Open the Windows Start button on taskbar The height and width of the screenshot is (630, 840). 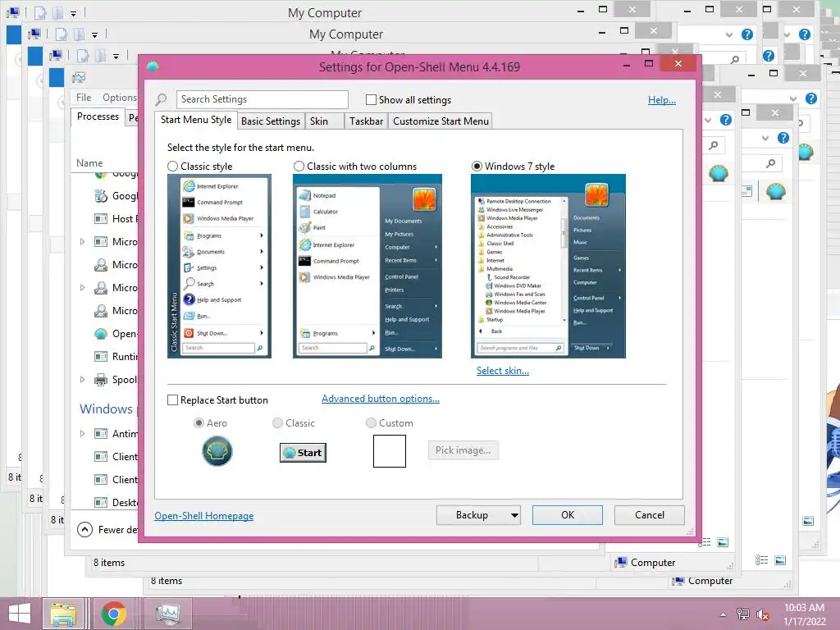(20, 614)
